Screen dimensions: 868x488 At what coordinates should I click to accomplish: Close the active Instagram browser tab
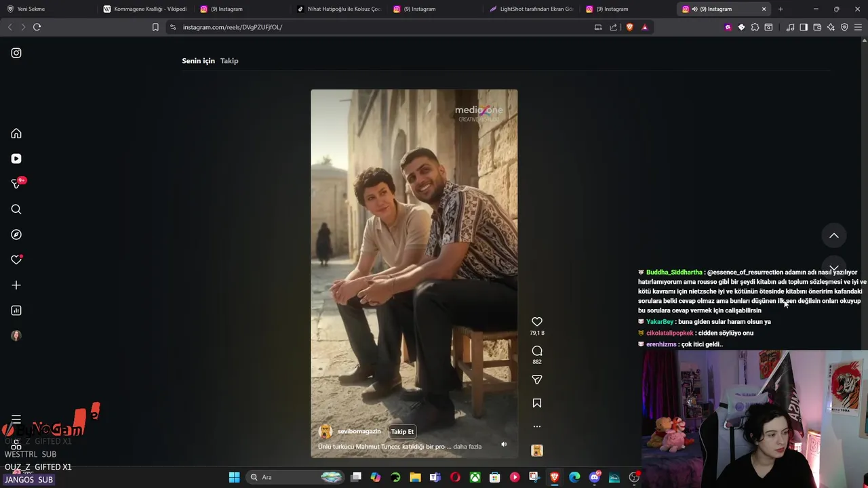(x=764, y=9)
